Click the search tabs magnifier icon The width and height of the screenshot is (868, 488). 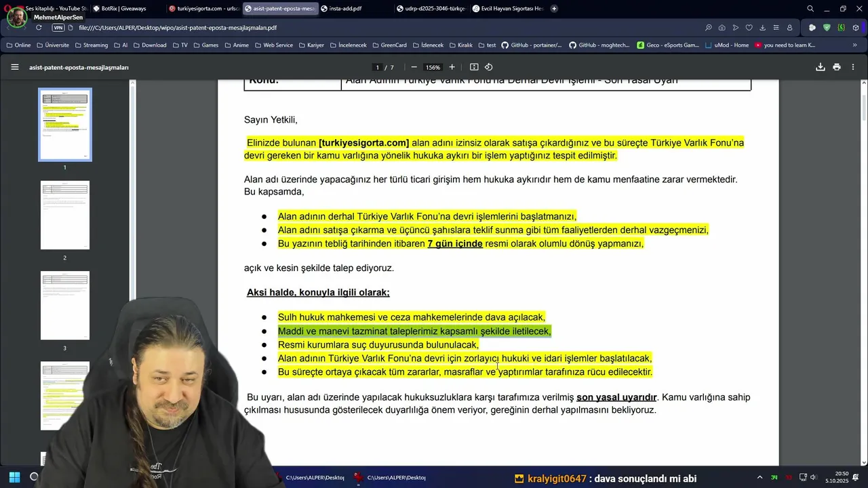click(810, 9)
